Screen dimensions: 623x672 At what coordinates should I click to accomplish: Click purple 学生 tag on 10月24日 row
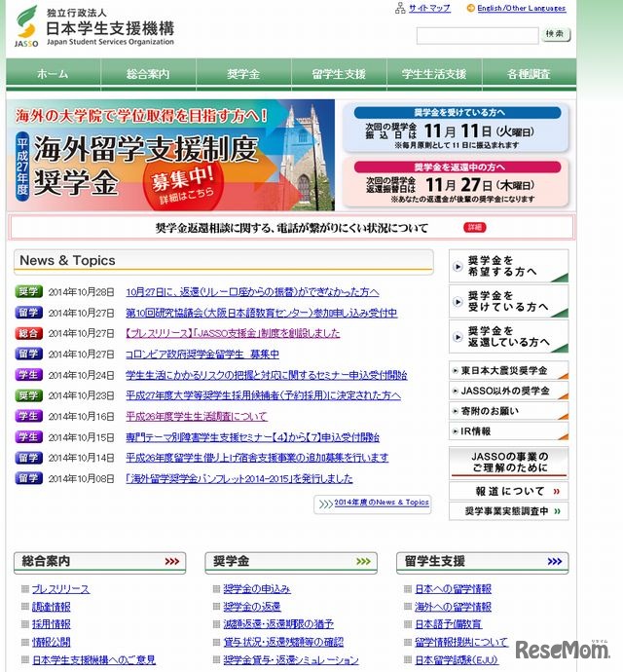[x=28, y=375]
